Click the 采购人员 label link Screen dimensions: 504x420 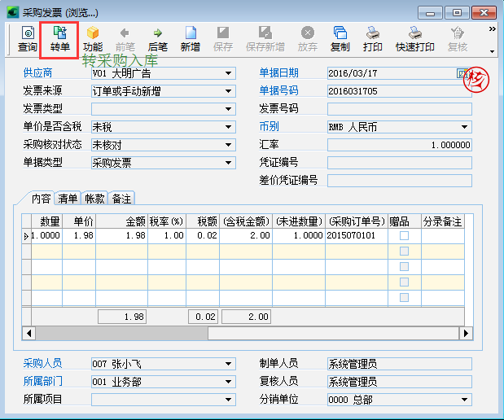tap(42, 364)
